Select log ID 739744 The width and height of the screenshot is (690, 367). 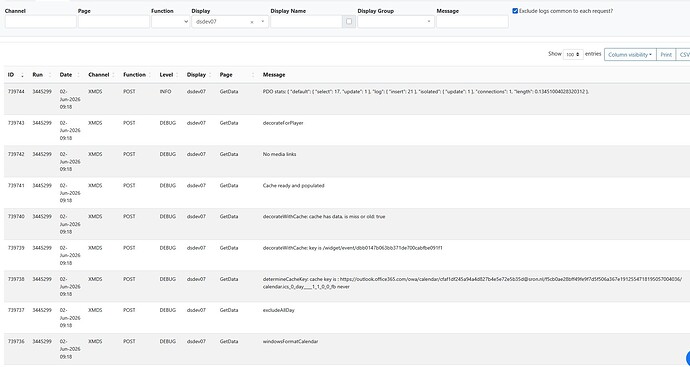tap(16, 92)
